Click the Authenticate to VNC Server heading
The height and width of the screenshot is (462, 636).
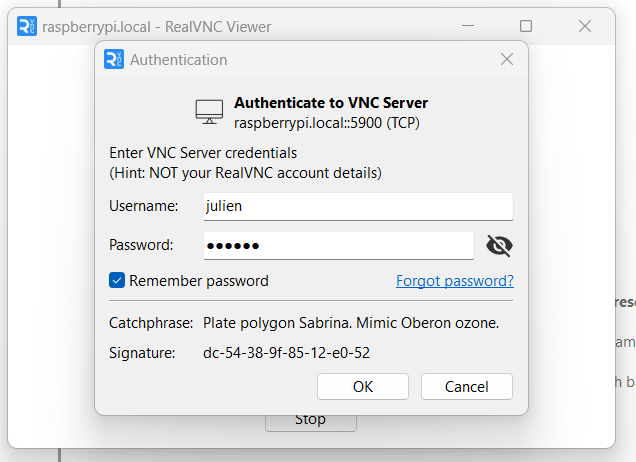(331, 103)
